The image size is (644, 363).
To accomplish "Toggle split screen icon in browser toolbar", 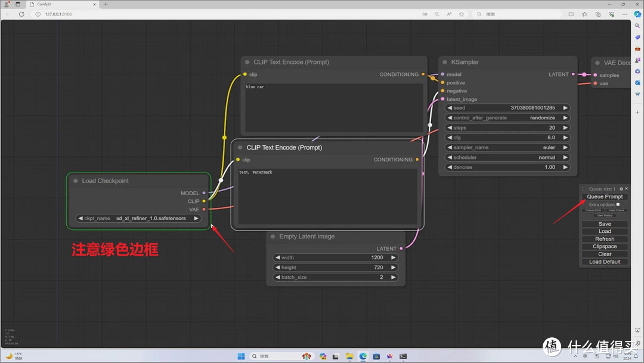I will click(x=571, y=14).
